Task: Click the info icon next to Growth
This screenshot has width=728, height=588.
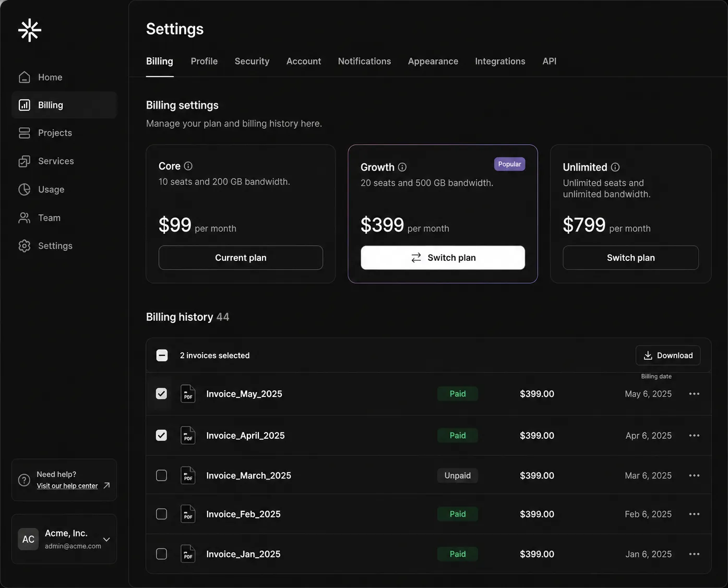Action: click(x=402, y=167)
